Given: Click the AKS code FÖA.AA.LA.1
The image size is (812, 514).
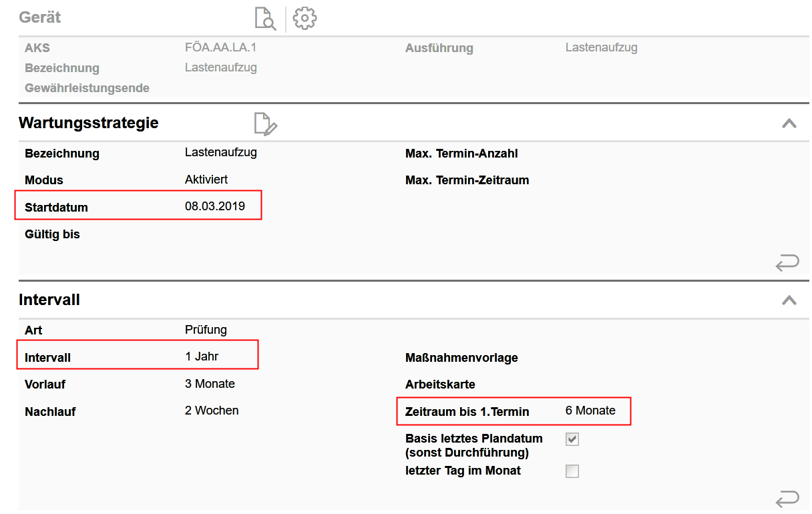Looking at the screenshot, I should tap(220, 47).
